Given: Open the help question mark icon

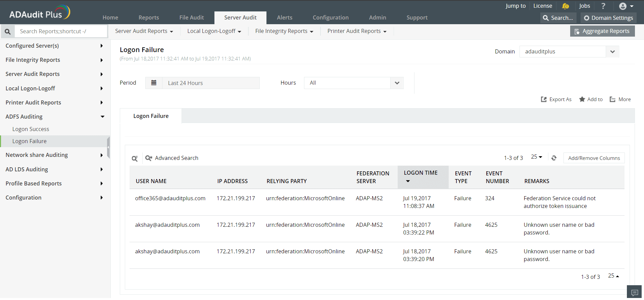Looking at the screenshot, I should tap(603, 6).
